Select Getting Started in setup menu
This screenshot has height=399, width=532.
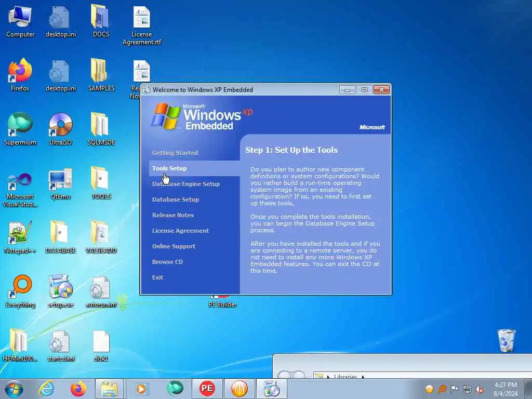175,153
